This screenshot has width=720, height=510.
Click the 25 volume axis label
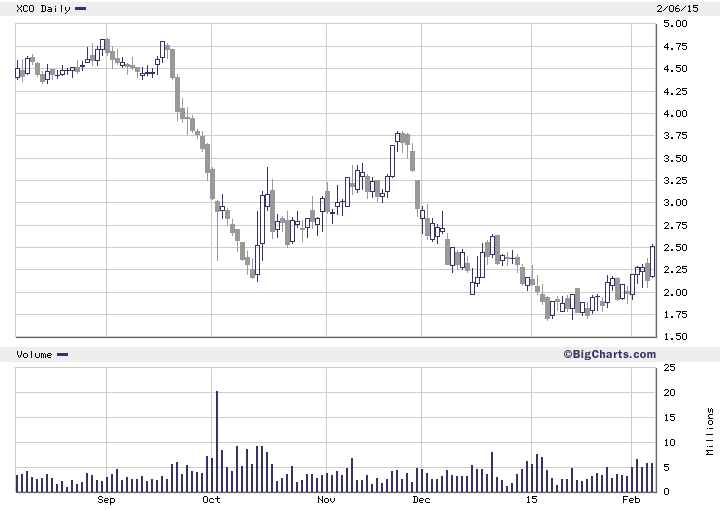669,368
